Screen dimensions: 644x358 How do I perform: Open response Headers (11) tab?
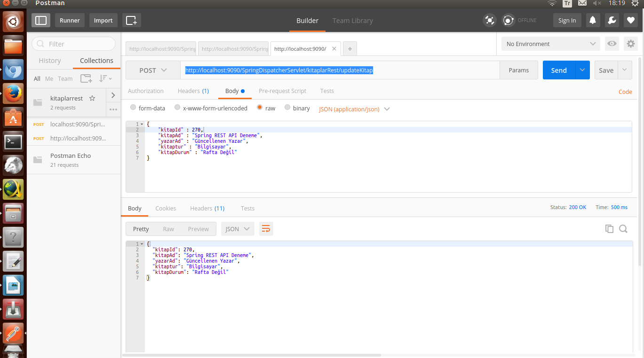207,208
